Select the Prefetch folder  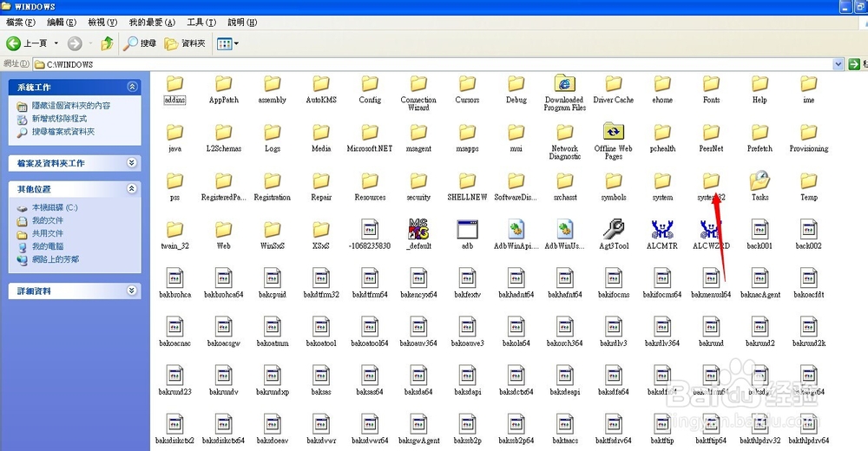pyautogui.click(x=759, y=138)
